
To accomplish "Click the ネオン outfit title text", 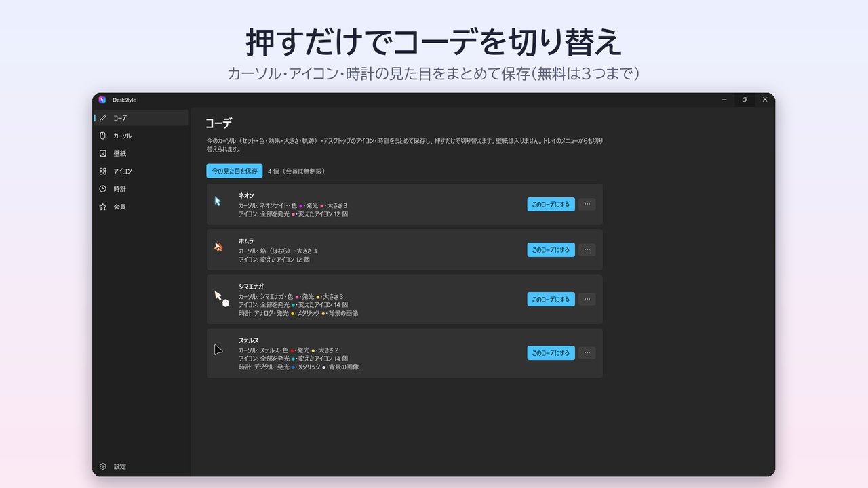I will (x=246, y=196).
